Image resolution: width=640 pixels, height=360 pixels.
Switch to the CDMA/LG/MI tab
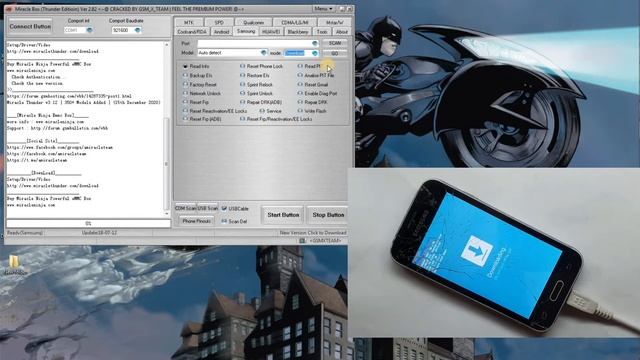click(x=295, y=22)
